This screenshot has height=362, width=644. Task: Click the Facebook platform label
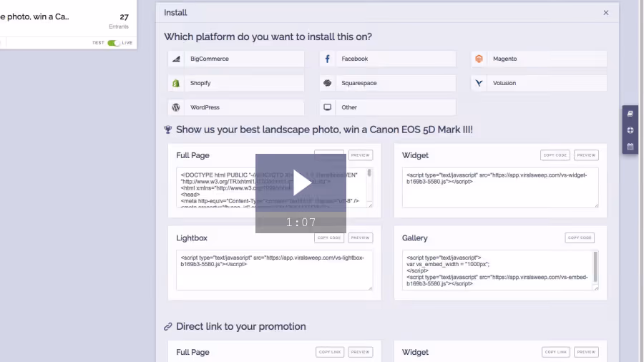click(355, 59)
